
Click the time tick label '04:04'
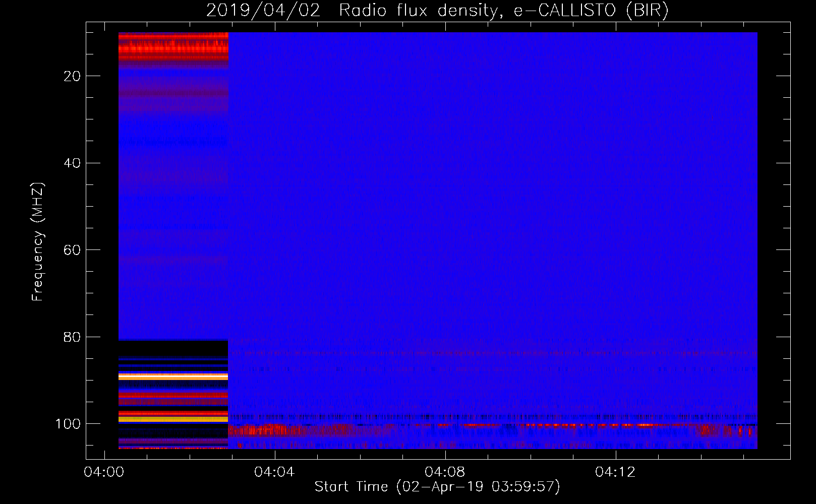[x=274, y=472]
